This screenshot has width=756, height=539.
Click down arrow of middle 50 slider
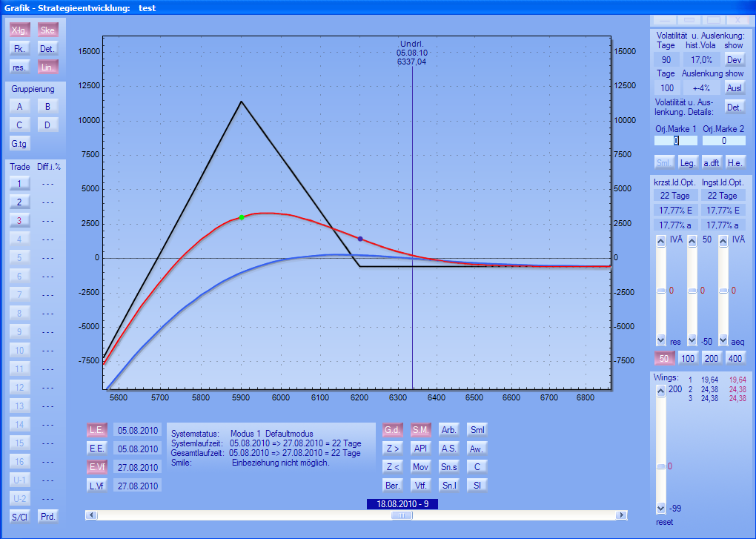tap(692, 340)
